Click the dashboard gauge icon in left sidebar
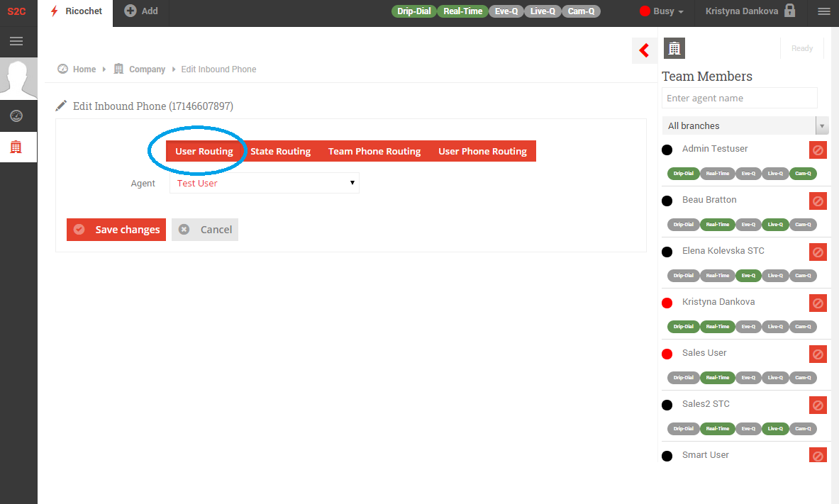 [16, 115]
